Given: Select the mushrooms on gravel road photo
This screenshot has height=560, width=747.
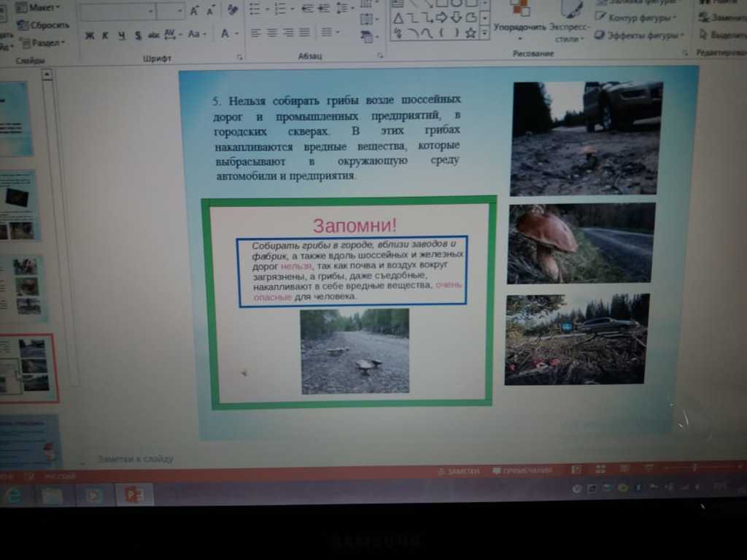Looking at the screenshot, I should click(x=355, y=351).
